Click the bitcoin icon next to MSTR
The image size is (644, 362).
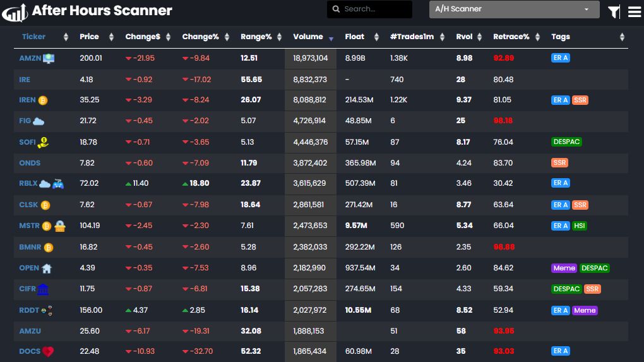point(47,226)
